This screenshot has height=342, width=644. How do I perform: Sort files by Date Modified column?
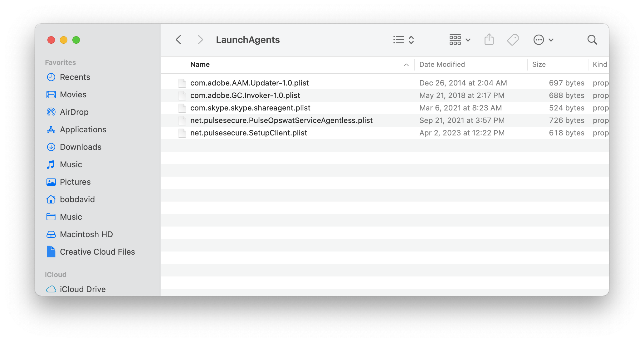(x=442, y=65)
